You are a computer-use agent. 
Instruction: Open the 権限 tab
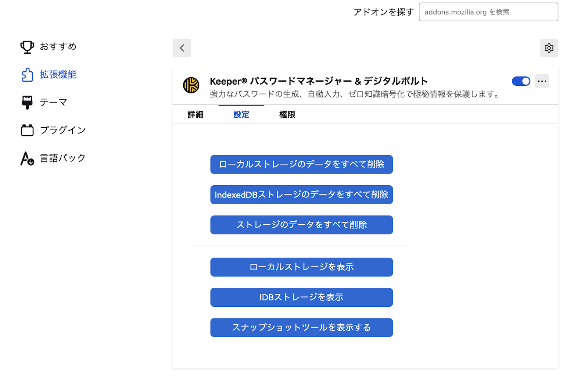pos(287,115)
